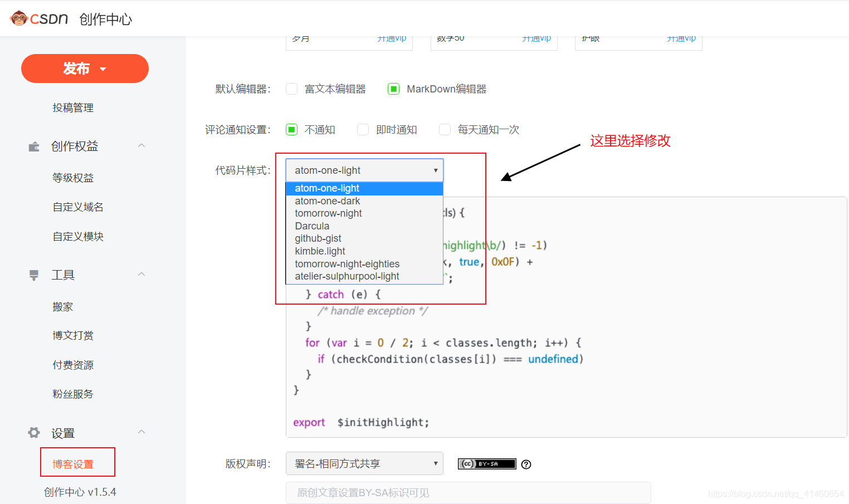Select the MarkDown编辑器 option

(x=393, y=89)
